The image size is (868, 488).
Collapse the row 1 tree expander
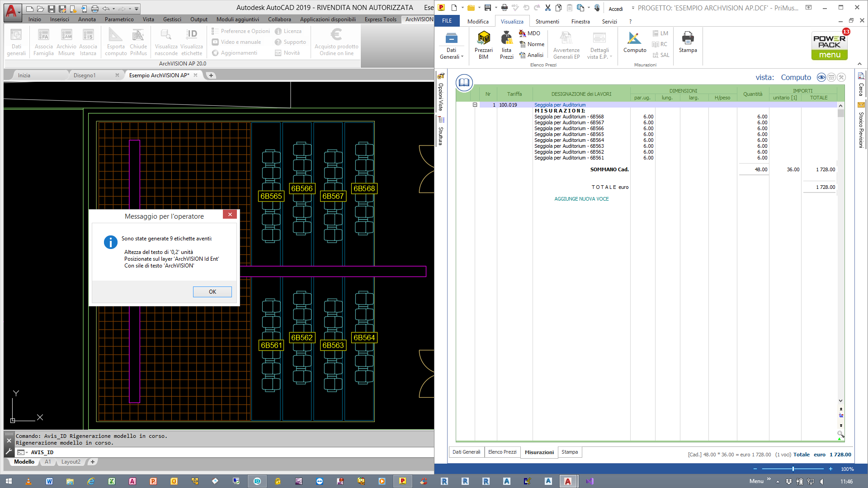pos(475,105)
